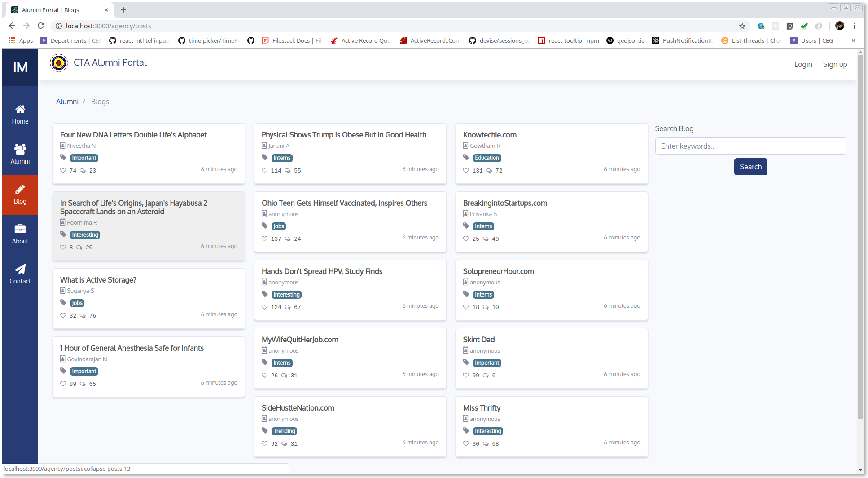The height and width of the screenshot is (478, 868).
Task: Expand the 'What is Active Storage?' post
Action: click(98, 280)
